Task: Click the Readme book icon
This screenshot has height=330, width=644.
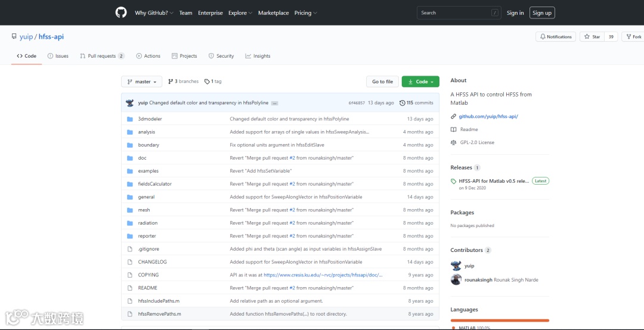Action: pos(453,129)
